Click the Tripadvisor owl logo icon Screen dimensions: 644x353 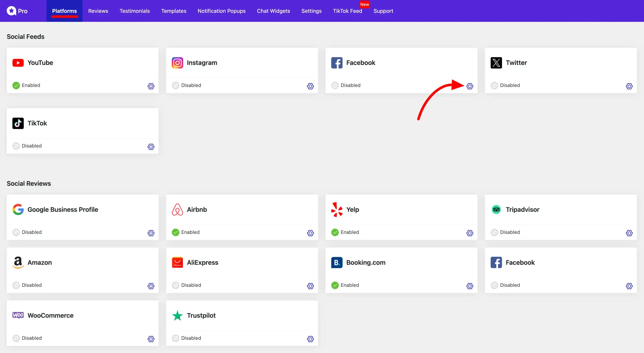[496, 209]
